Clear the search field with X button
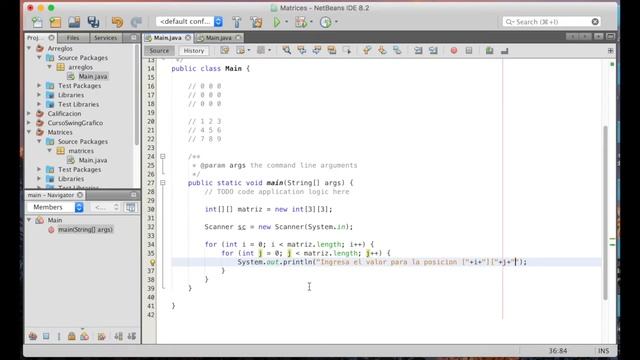640x360 pixels. [595, 22]
